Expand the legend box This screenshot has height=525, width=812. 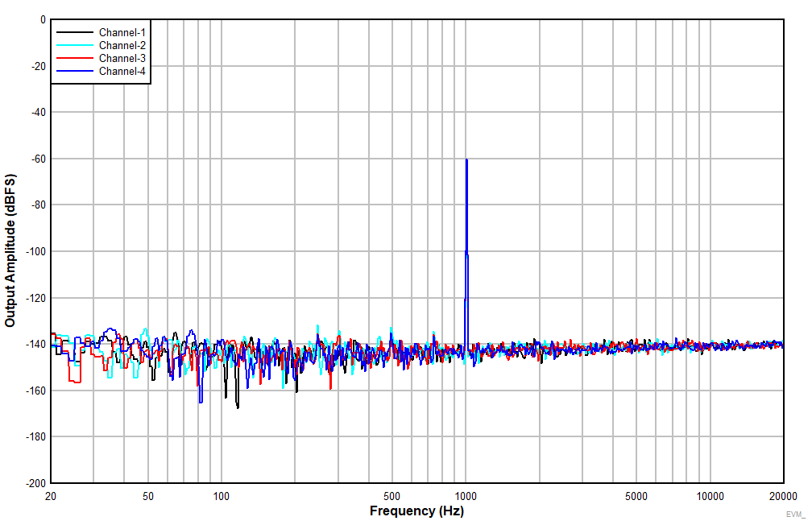pos(101,52)
